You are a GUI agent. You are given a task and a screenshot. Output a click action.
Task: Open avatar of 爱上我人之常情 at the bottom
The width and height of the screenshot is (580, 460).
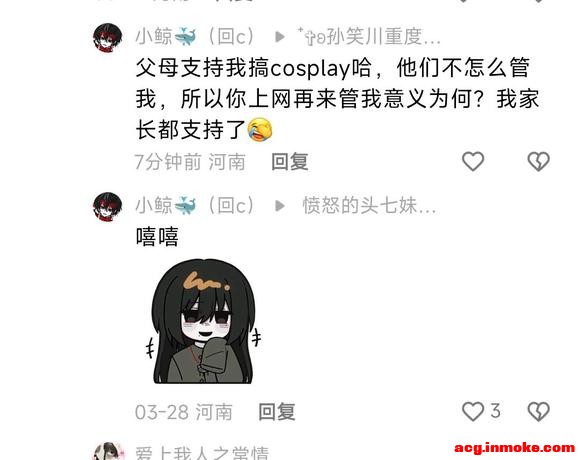point(107,452)
